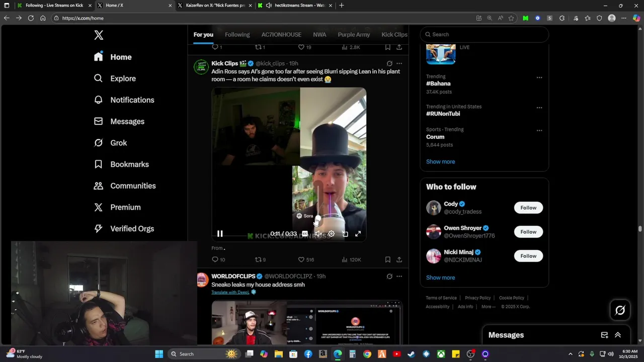Open Messages in the sidebar
The height and width of the screenshot is (362, 644).
click(119, 121)
